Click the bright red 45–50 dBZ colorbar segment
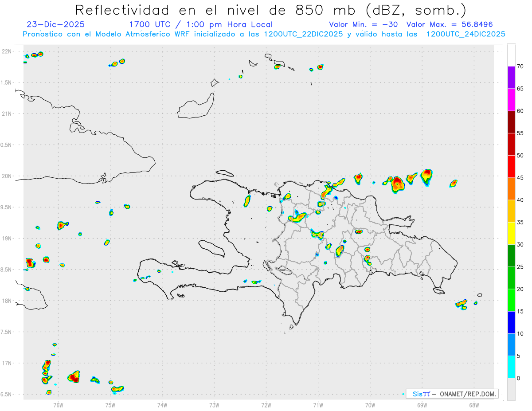532x411 pixels. pyautogui.click(x=511, y=167)
